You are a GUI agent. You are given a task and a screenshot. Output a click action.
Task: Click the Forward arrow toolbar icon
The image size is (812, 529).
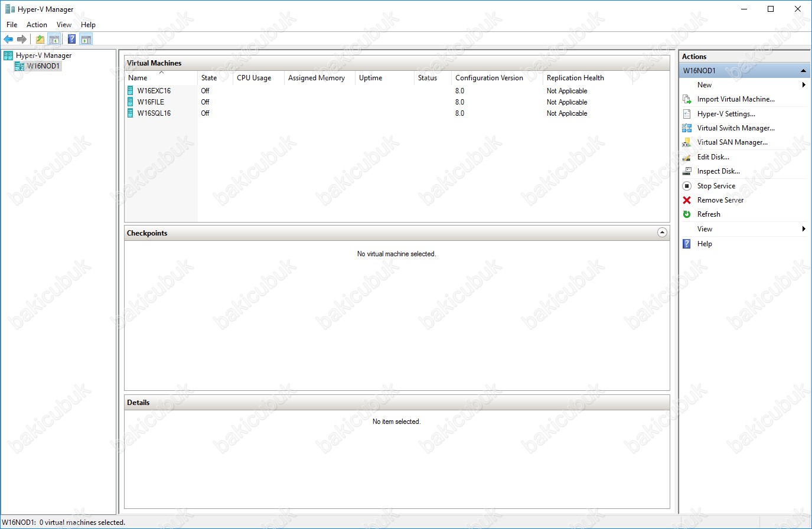tap(22, 40)
